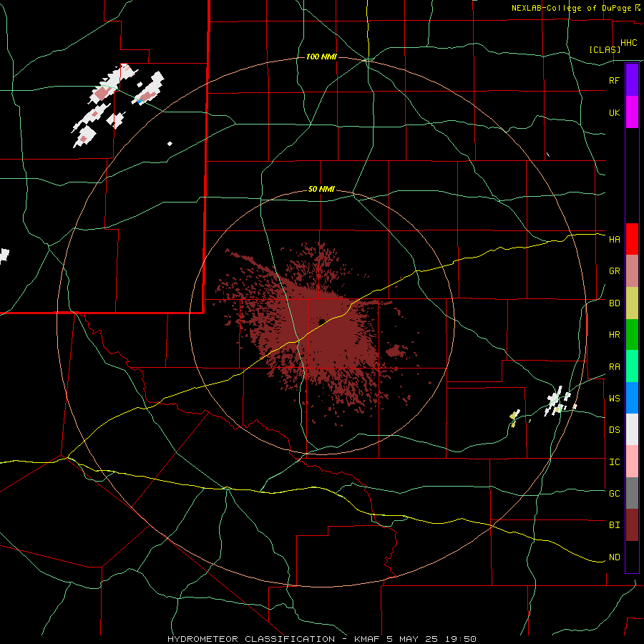Click the 'NEXLAB-College of DuPage' credit text
This screenshot has width=644, height=644.
coord(571,8)
